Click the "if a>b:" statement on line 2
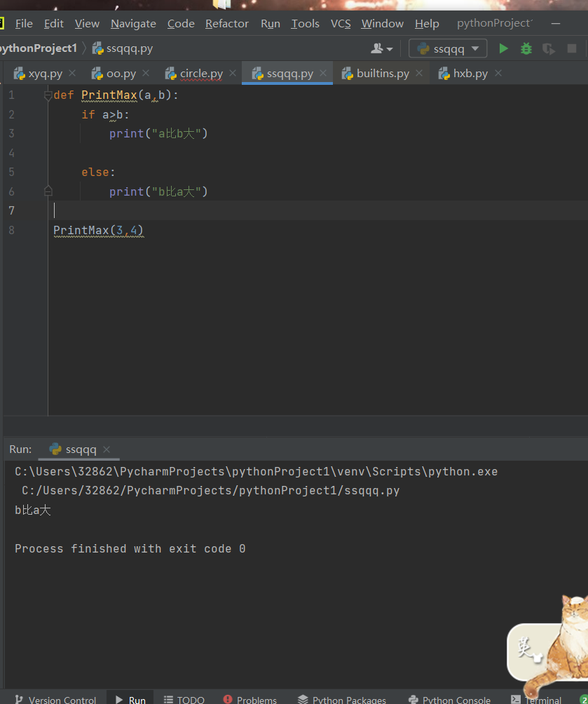The height and width of the screenshot is (704, 588). [x=105, y=115]
